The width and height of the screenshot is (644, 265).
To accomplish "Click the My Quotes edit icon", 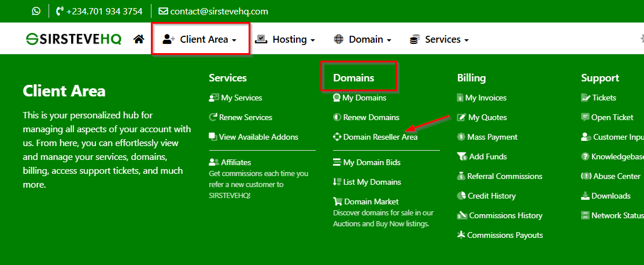I will (x=462, y=117).
